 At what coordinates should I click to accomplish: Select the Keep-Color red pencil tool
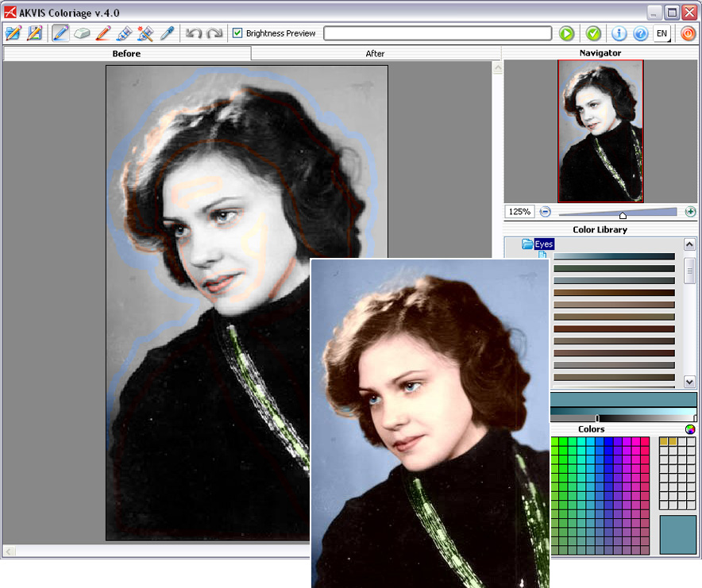[x=103, y=33]
